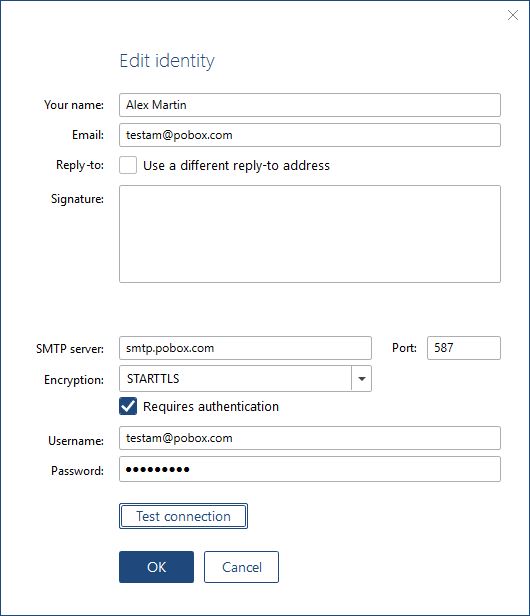The height and width of the screenshot is (616, 530).
Task: Click into the Password field
Action: point(310,469)
